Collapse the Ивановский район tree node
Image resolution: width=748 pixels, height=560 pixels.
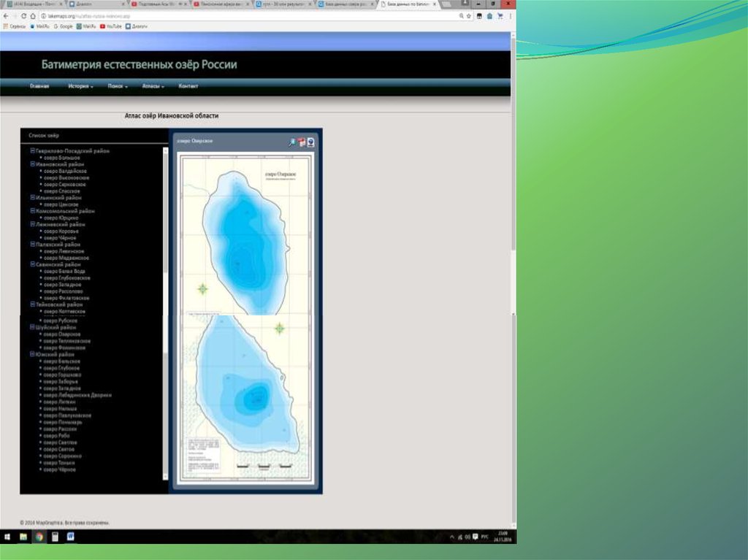[32, 164]
